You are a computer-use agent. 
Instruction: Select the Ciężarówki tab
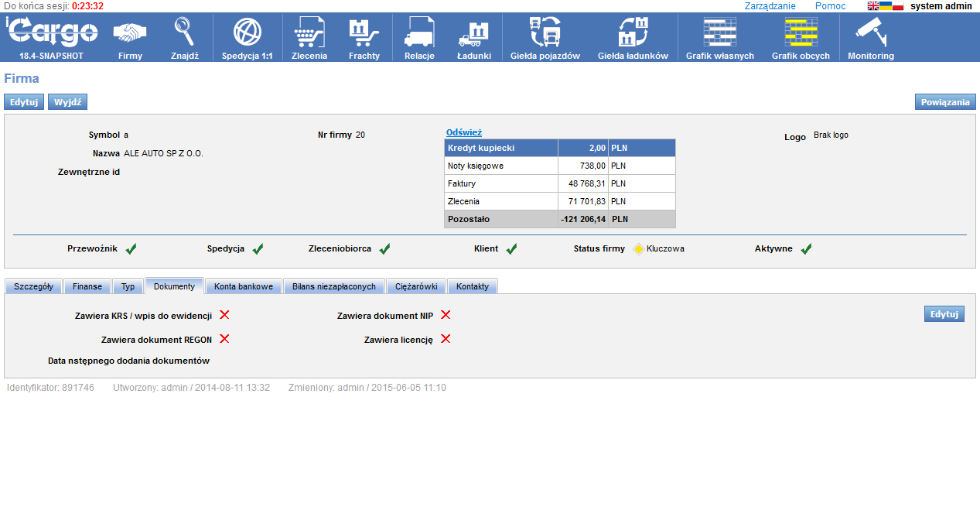tap(416, 286)
